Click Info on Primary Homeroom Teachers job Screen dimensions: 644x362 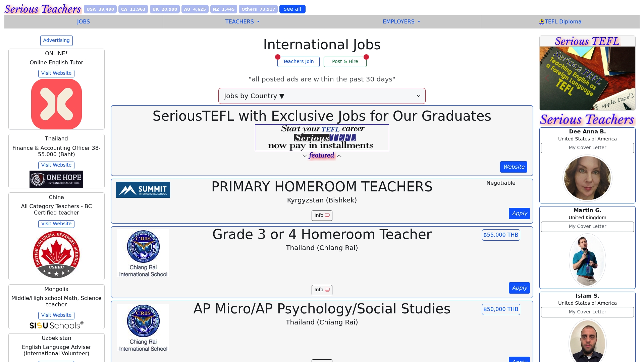pyautogui.click(x=322, y=216)
